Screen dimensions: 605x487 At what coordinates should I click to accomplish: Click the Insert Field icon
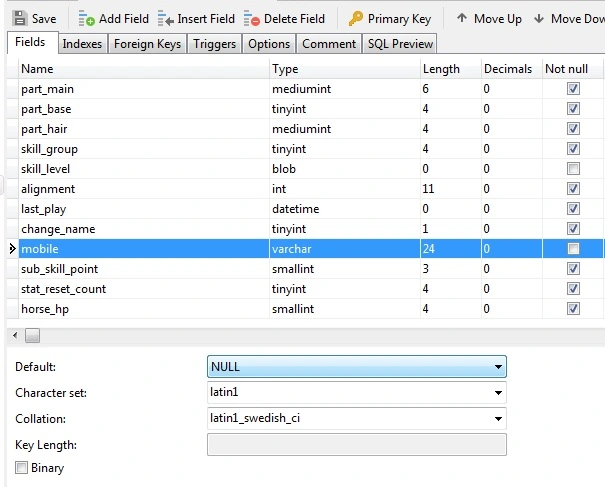point(165,19)
